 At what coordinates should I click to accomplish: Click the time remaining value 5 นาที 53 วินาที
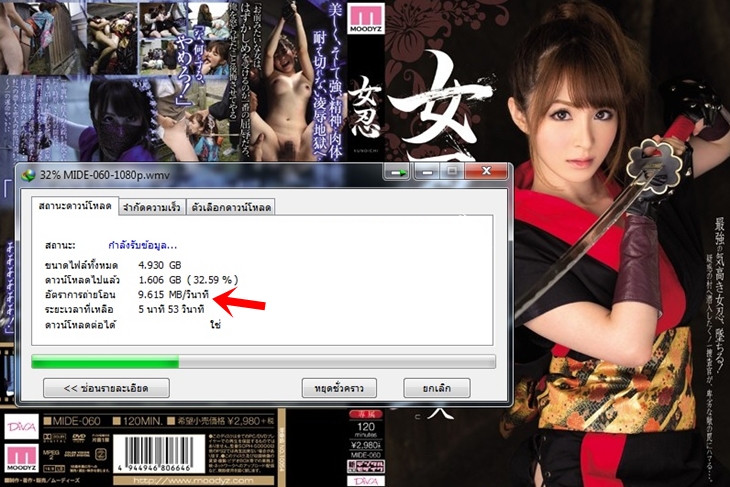coord(171,310)
